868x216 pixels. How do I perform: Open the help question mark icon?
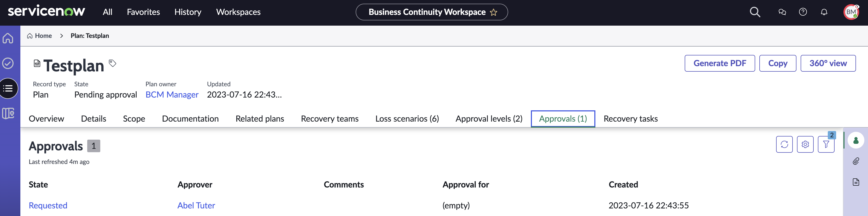[803, 12]
